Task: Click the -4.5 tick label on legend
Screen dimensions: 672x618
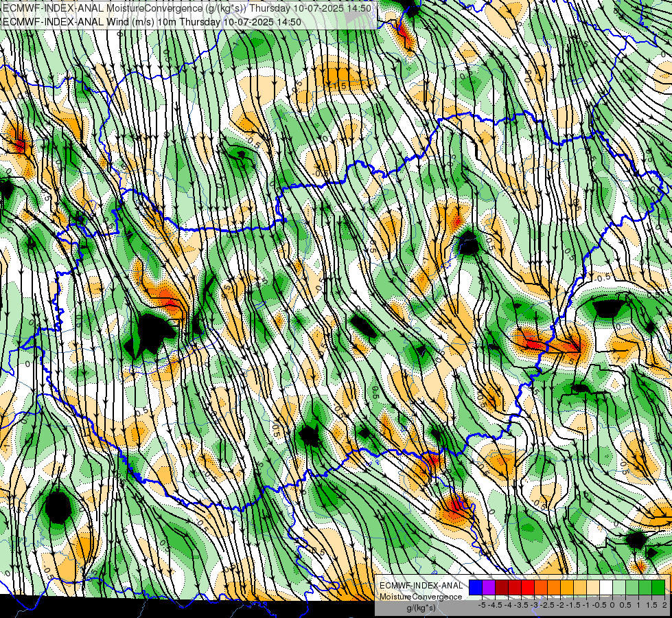Action: coord(495,605)
